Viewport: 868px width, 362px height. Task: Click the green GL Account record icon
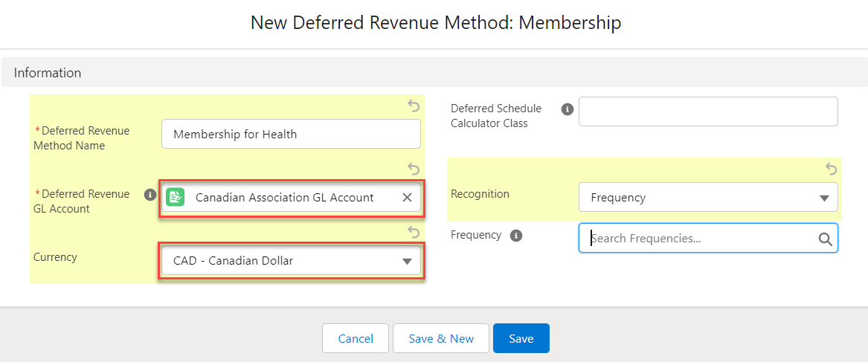(x=176, y=197)
